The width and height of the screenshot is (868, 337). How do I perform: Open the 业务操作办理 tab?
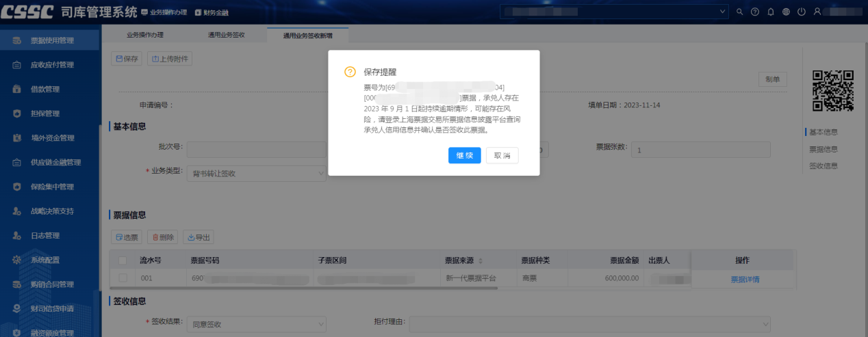pyautogui.click(x=144, y=34)
